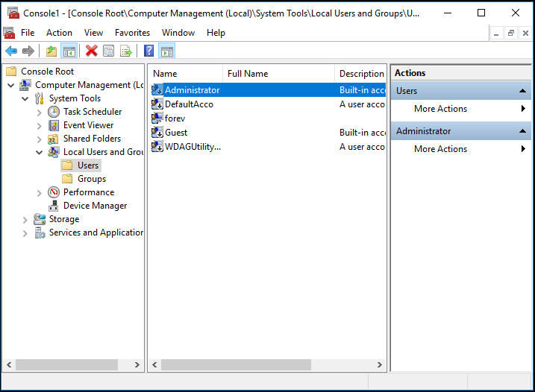Open More Actions under Users
The width and height of the screenshot is (535, 392).
click(x=461, y=109)
